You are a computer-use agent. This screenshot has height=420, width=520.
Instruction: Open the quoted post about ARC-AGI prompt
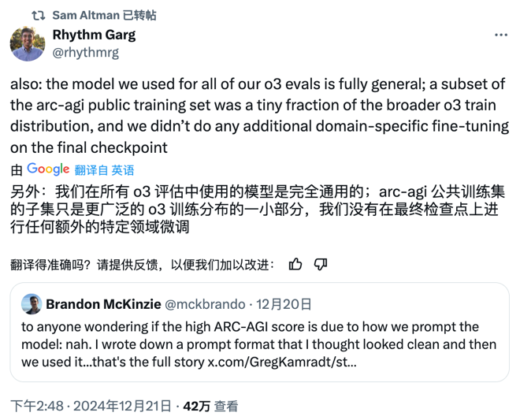[x=260, y=344]
